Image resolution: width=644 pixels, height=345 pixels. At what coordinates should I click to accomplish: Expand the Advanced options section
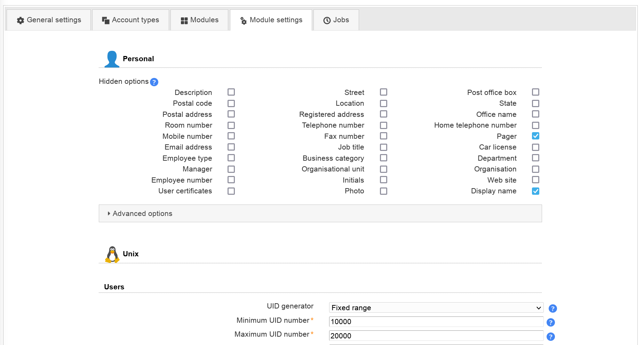point(142,214)
